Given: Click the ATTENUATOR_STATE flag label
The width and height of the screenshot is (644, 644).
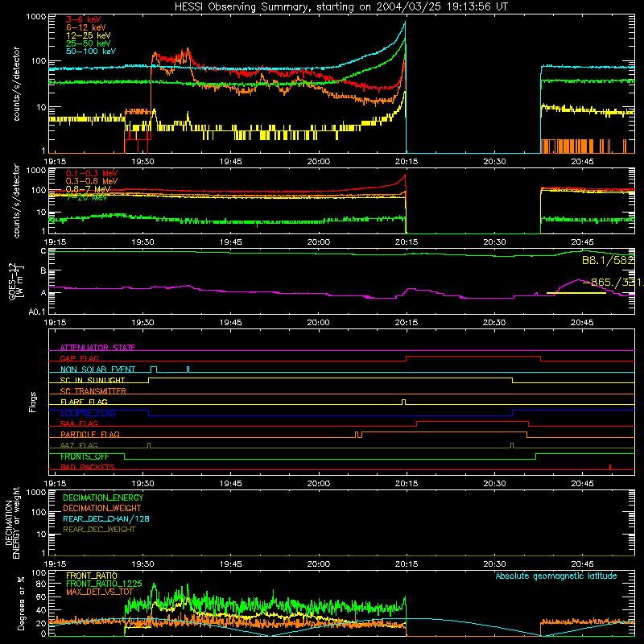Looking at the screenshot, I should click(97, 348).
